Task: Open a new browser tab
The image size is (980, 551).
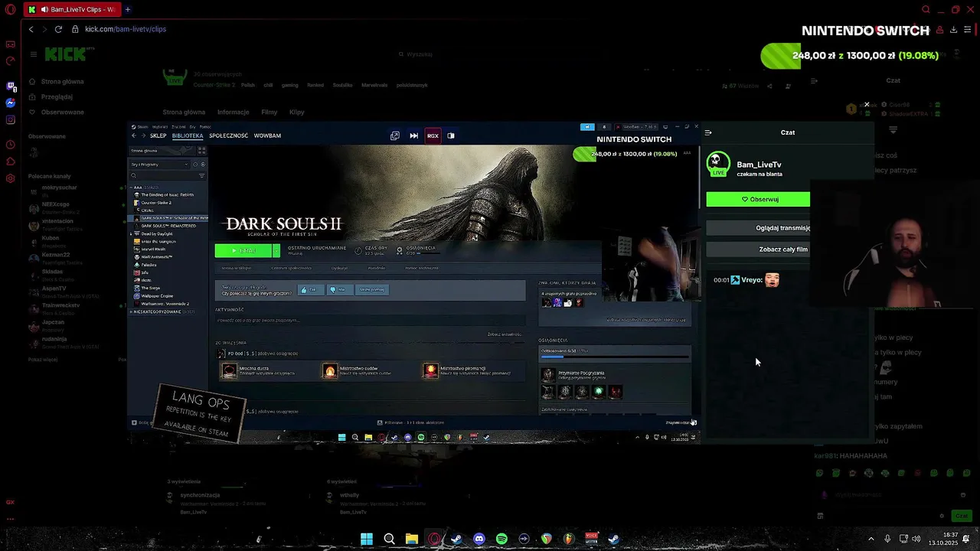Action: click(127, 10)
